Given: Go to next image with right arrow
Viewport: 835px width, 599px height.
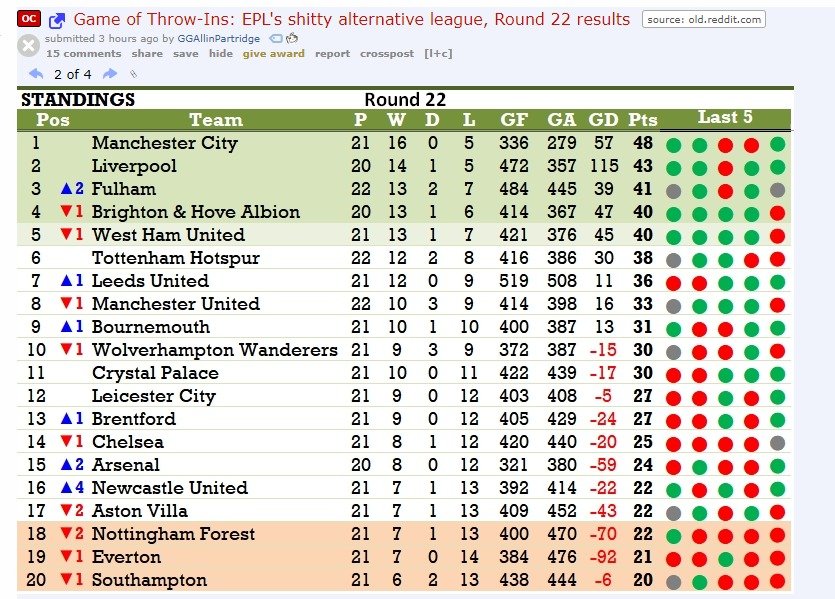Looking at the screenshot, I should (110, 74).
